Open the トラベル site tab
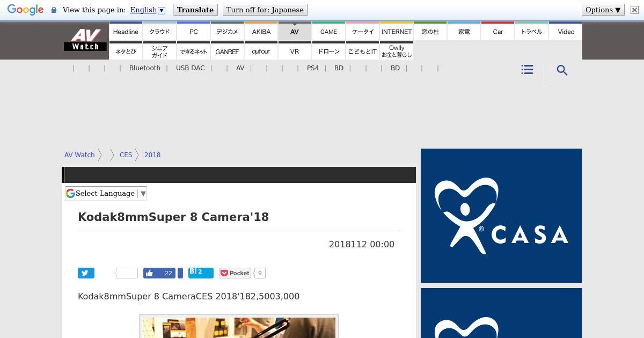The width and height of the screenshot is (644, 338). click(532, 32)
